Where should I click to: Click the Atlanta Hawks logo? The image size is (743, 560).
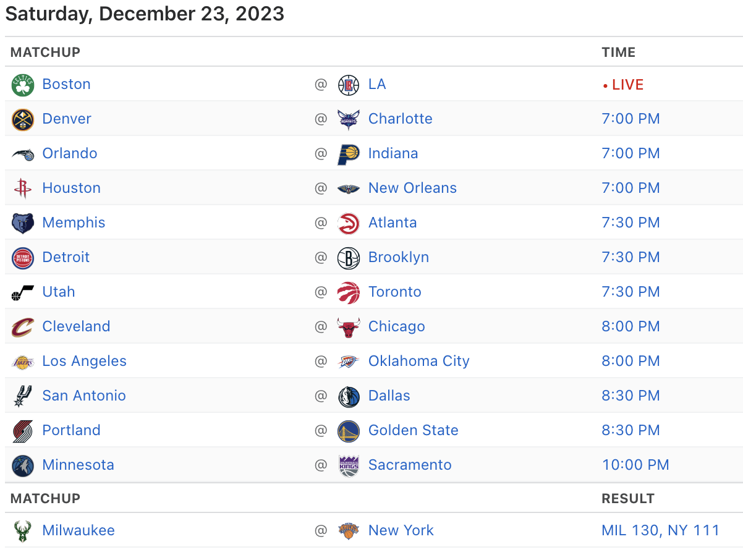point(349,223)
